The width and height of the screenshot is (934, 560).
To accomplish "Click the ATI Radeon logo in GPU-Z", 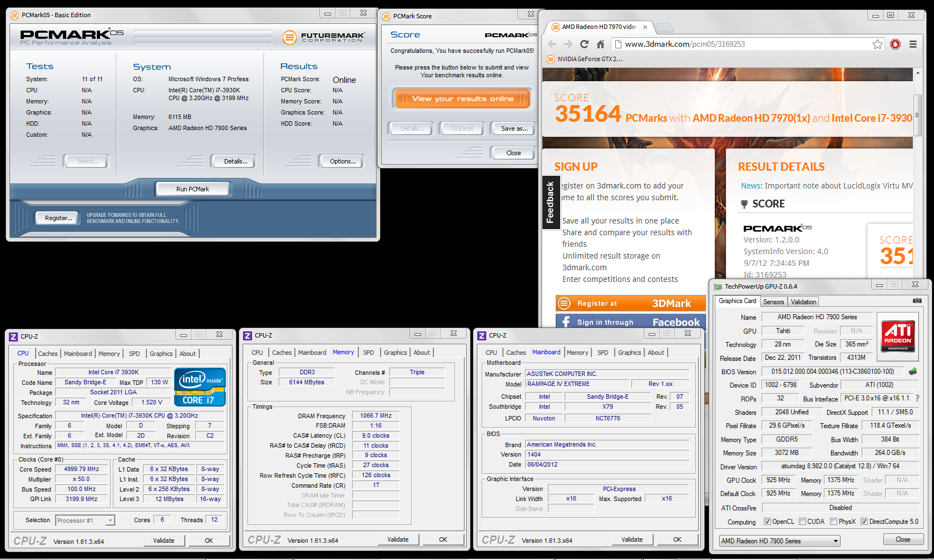I will 897,335.
